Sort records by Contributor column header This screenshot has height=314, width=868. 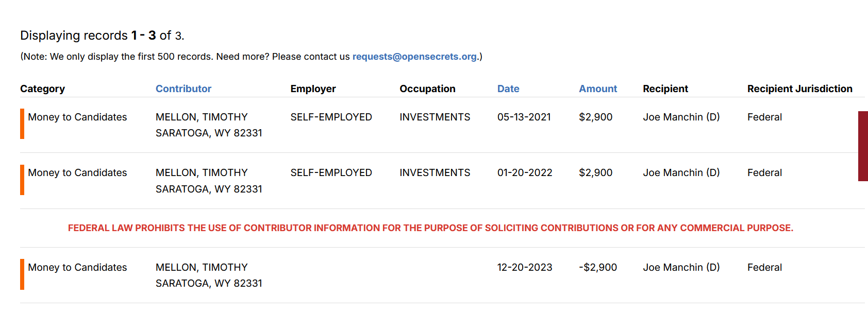pos(183,89)
